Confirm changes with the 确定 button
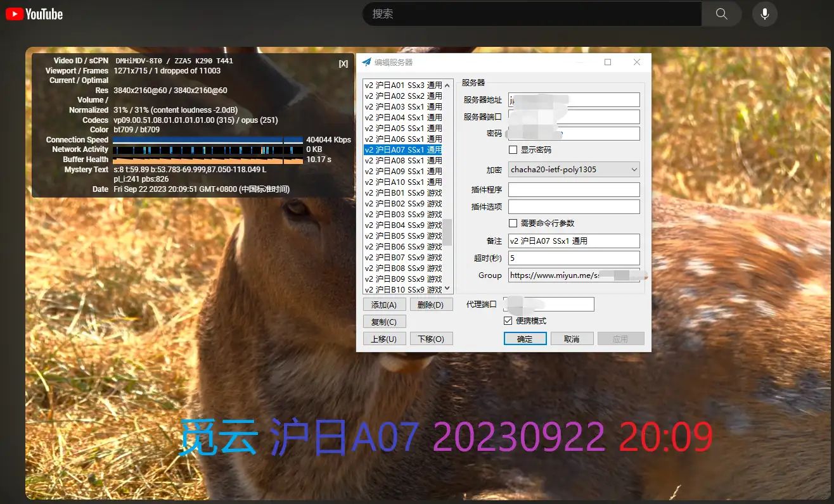Image resolution: width=834 pixels, height=504 pixels. [524, 338]
